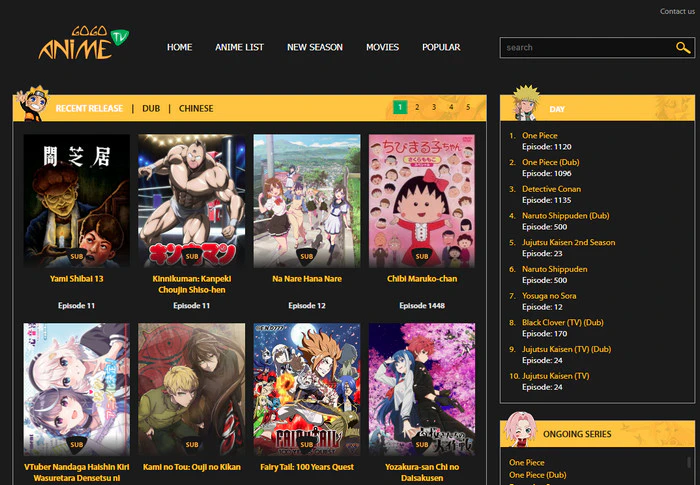Open the VTuber Nandaga poster thumbnail
The image size is (700, 485).
click(x=77, y=389)
